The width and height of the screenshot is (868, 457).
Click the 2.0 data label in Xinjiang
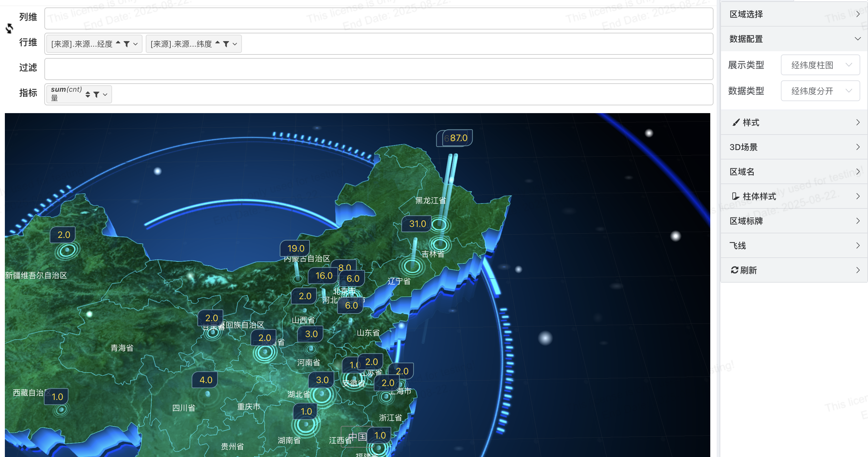coord(63,235)
